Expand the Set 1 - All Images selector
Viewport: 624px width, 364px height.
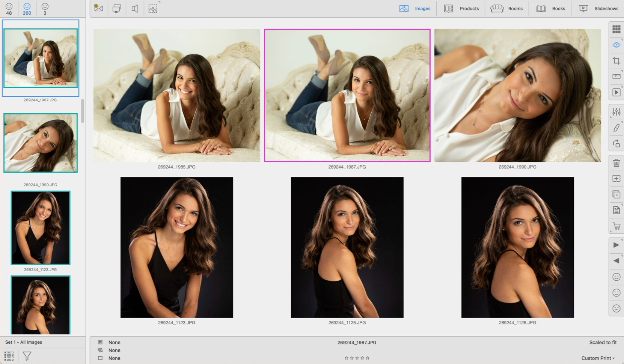(24, 342)
